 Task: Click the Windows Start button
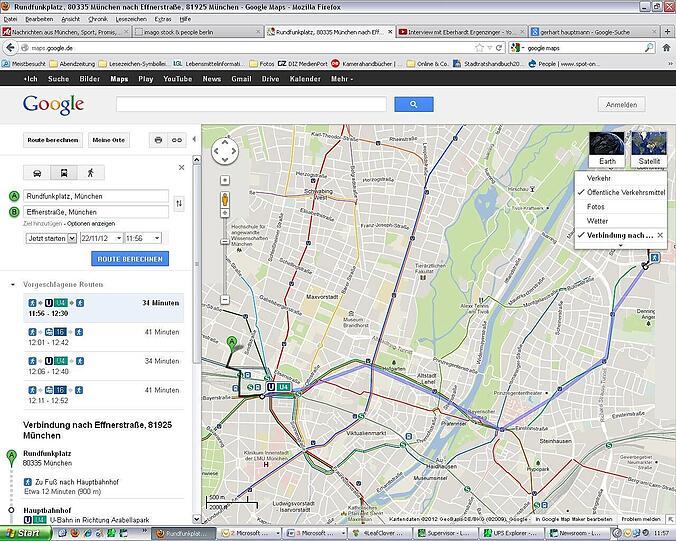[24, 534]
